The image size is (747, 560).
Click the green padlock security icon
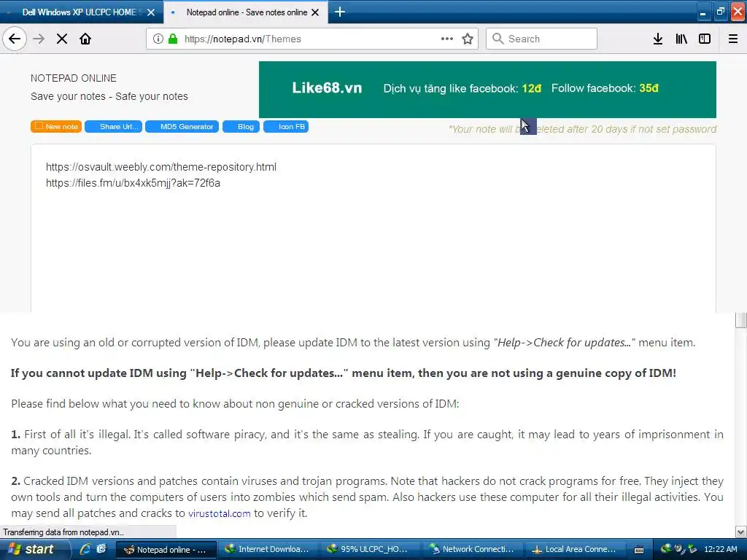[x=173, y=39]
